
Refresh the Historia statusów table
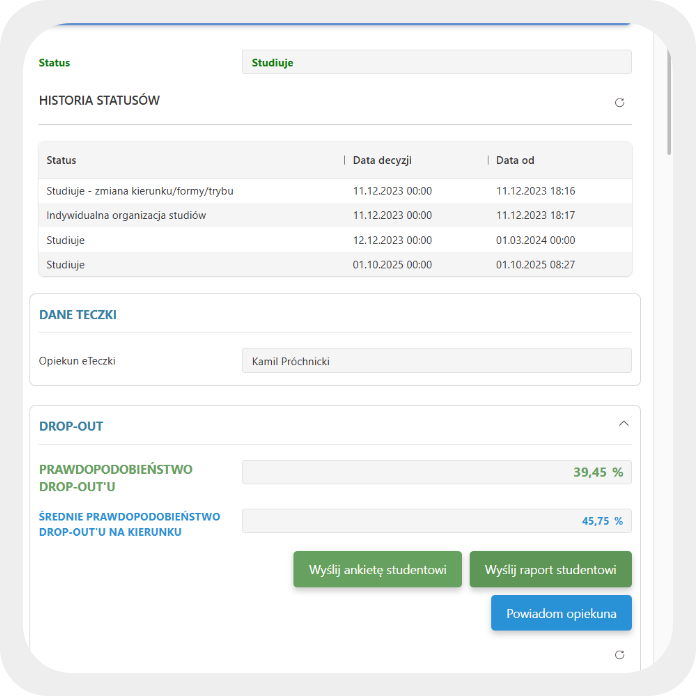click(619, 102)
